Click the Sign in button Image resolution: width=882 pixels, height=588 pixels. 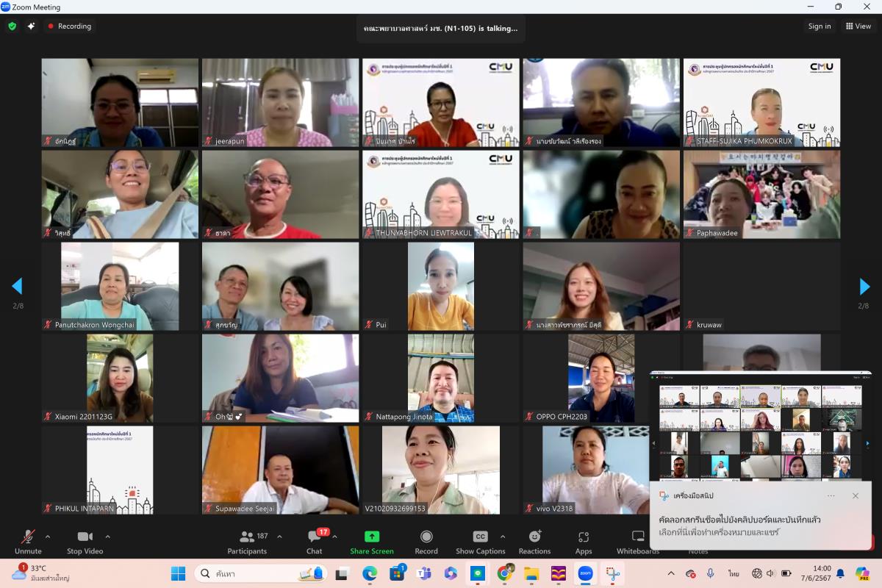pos(820,26)
